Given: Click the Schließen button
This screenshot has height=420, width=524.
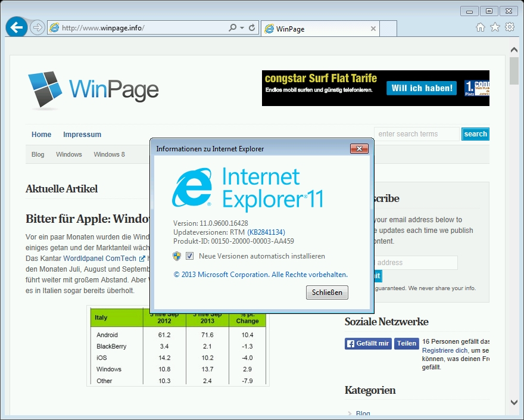Looking at the screenshot, I should (327, 293).
